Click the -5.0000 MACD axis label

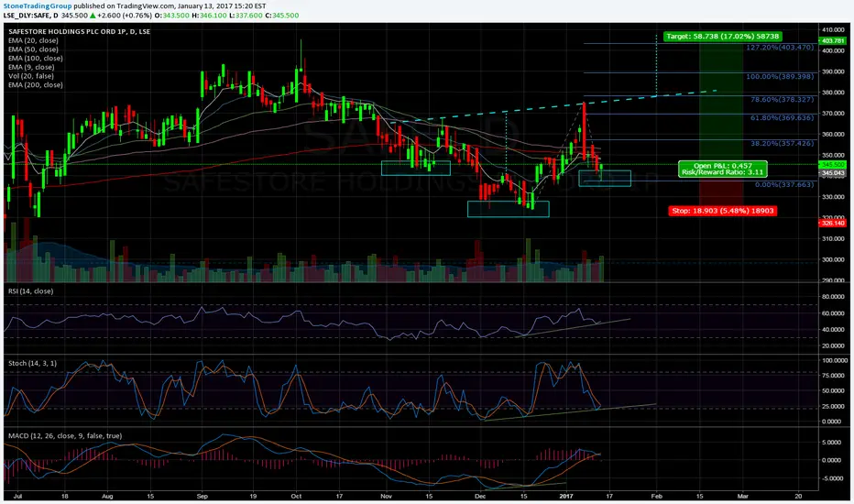click(x=833, y=478)
